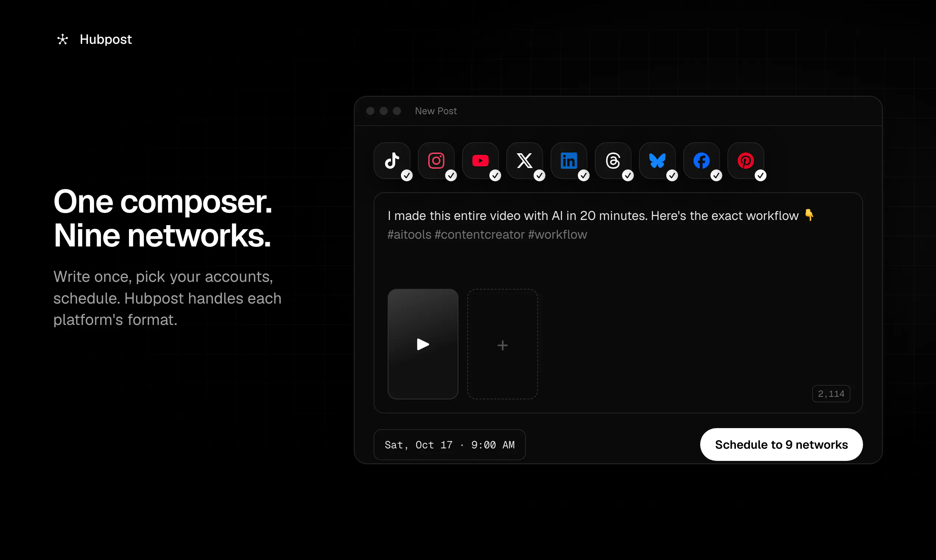Select the YouTube network icon
The image size is (936, 560).
pos(481,161)
